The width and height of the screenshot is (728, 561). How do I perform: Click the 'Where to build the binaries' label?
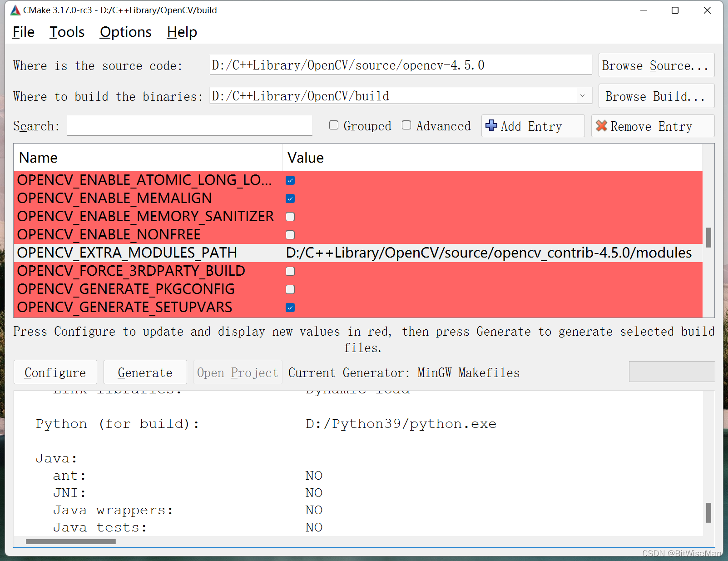click(108, 96)
